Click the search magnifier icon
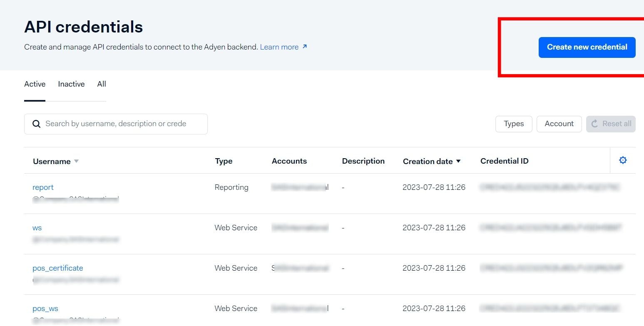Image resolution: width=644 pixels, height=326 pixels. point(36,124)
